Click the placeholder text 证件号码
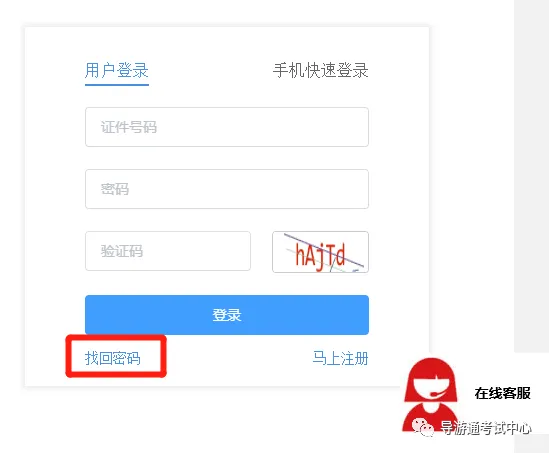549x453 pixels. [x=128, y=127]
